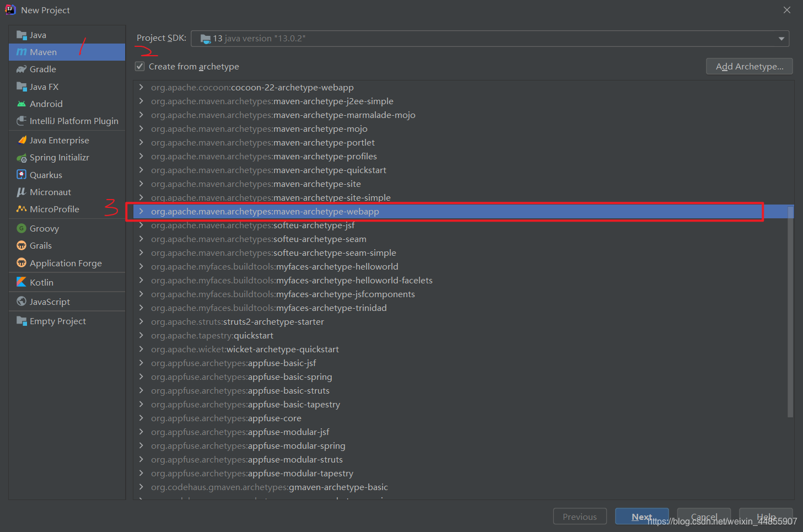Select myfaces-archetype-trinidad row
The image size is (803, 532).
463,308
